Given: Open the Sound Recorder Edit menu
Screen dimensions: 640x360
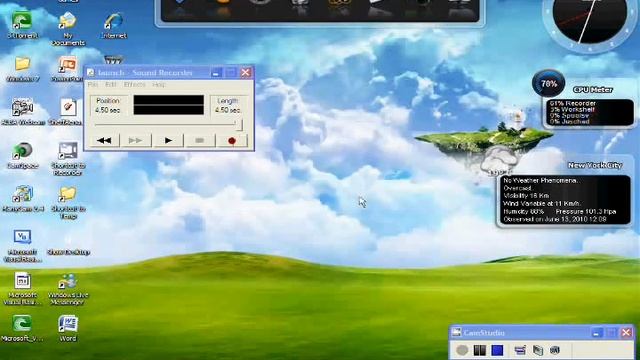Looking at the screenshot, I should click(x=111, y=84).
